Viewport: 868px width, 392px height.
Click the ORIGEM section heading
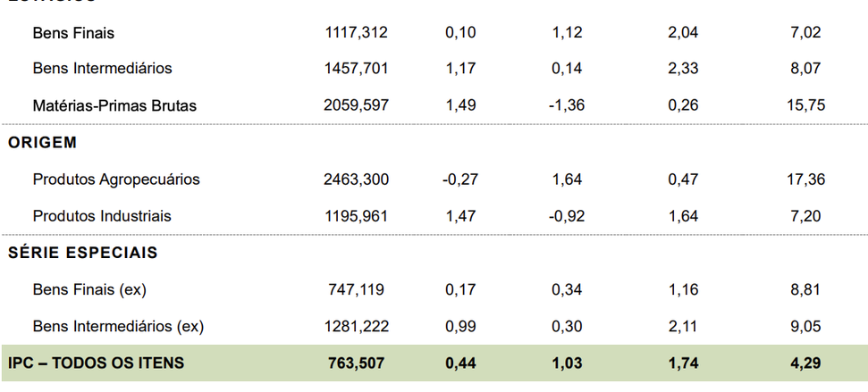click(x=43, y=142)
